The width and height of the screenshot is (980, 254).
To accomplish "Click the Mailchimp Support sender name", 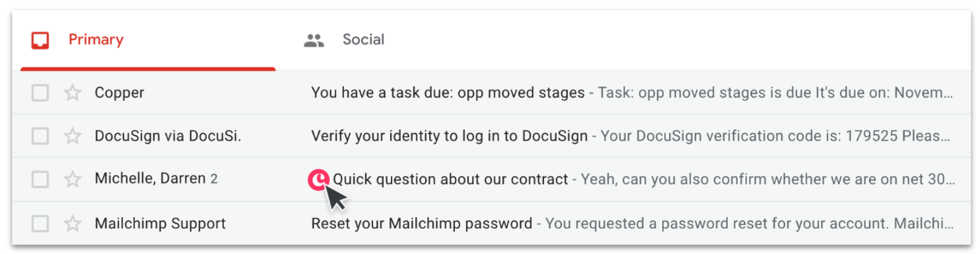I will tap(160, 224).
